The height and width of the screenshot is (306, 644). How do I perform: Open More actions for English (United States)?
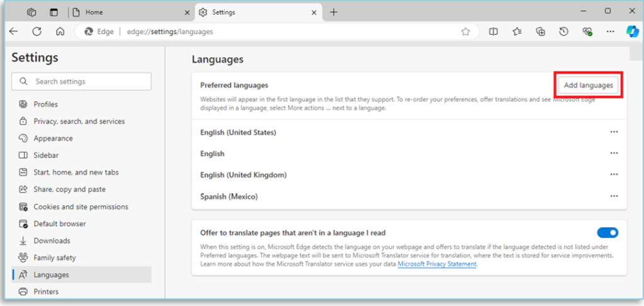(614, 132)
